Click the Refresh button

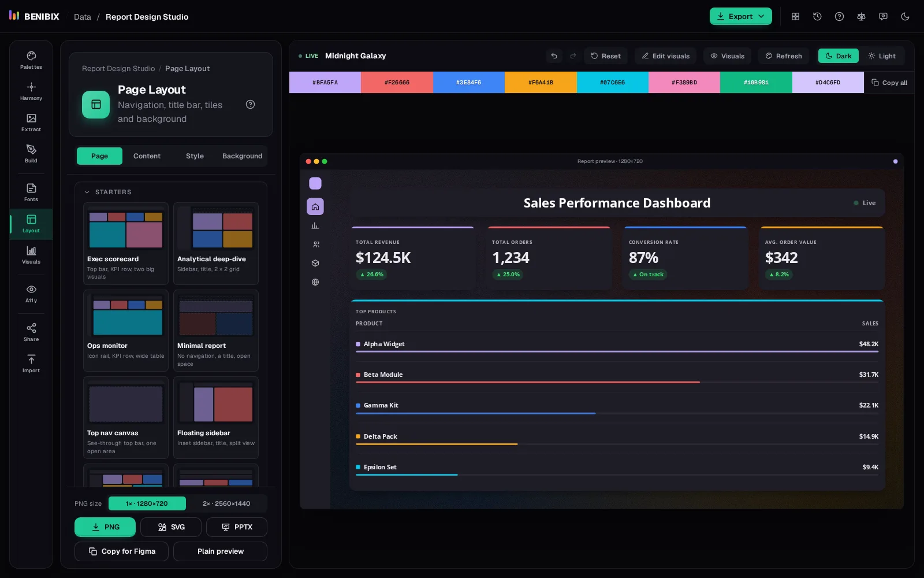(784, 56)
